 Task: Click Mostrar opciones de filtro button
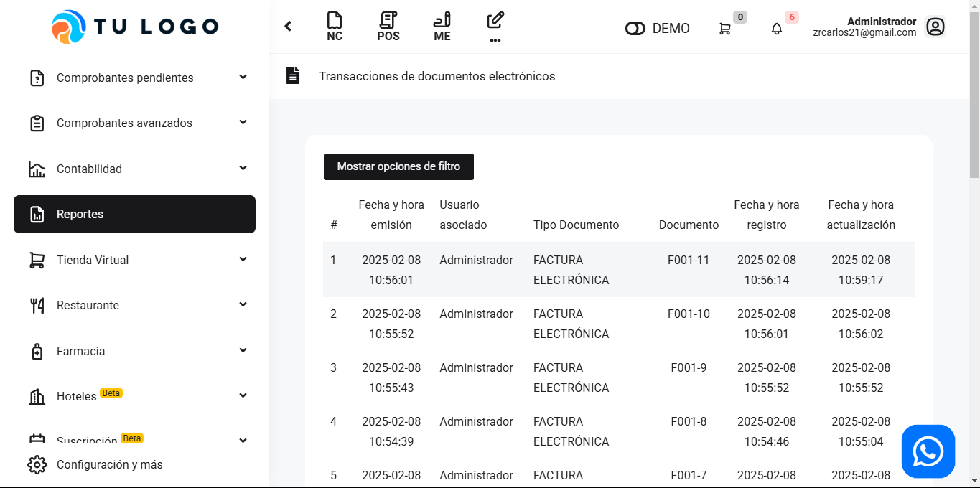[x=398, y=166]
